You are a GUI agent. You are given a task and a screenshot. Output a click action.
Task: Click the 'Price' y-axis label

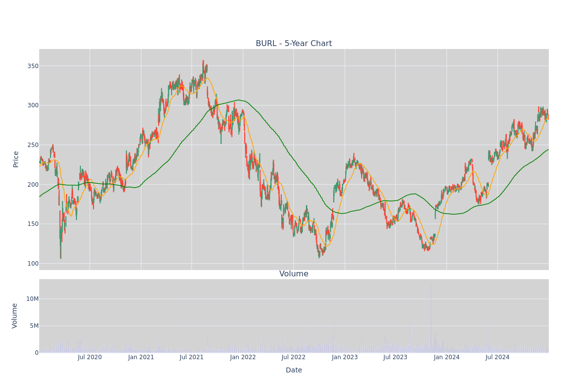click(x=16, y=159)
